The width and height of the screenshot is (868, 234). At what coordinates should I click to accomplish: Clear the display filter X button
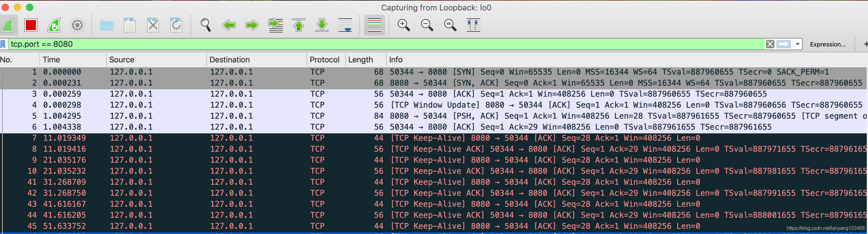tap(770, 44)
